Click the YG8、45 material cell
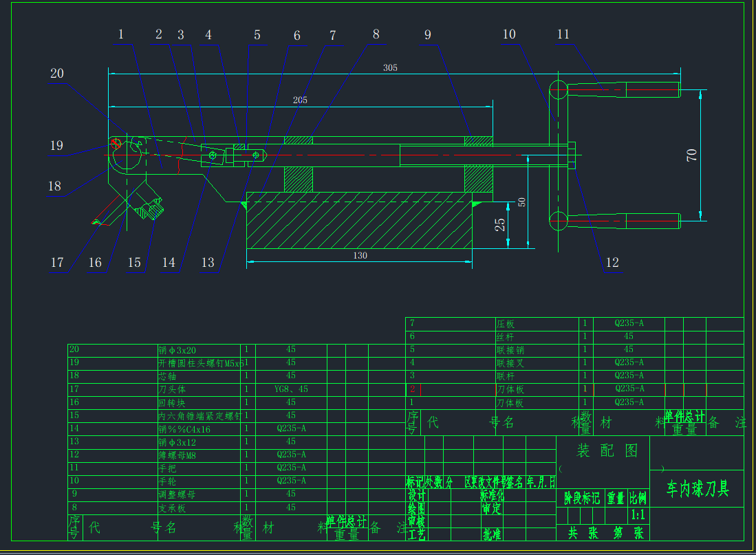This screenshot has height=555, width=756. point(291,389)
